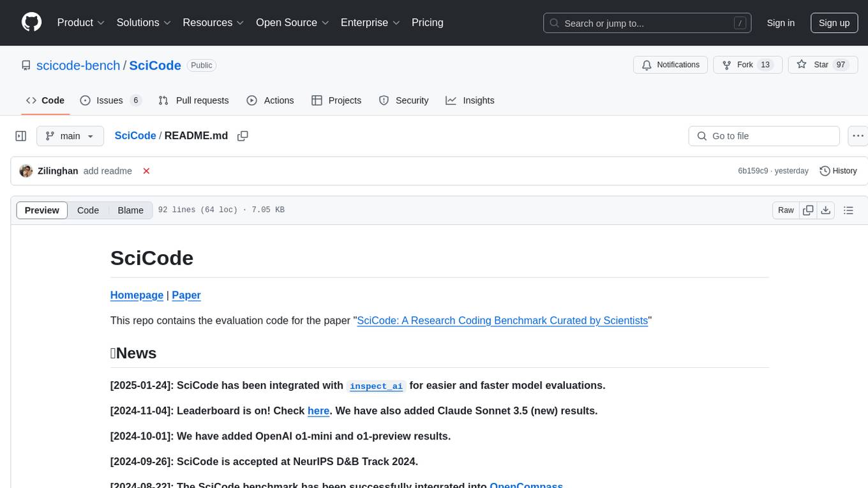Viewport: 868px width, 488px height.
Task: Open the SciCode research benchmark paper link
Action: (502, 320)
